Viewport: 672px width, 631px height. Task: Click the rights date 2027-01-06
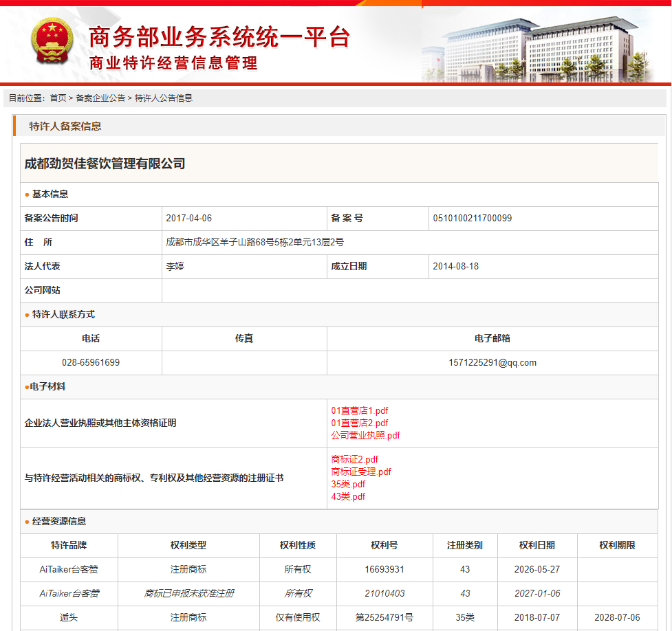point(537,593)
